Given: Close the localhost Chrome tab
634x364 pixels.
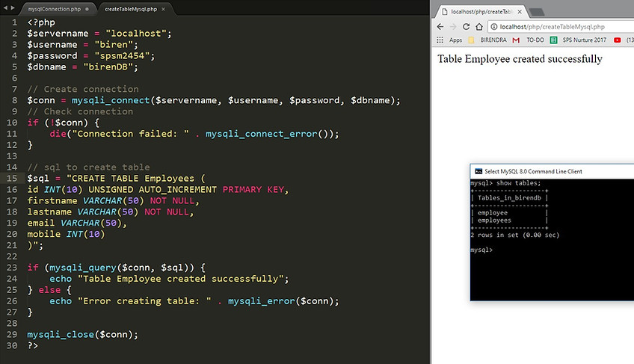Looking at the screenshot, I should pyautogui.click(x=520, y=12).
